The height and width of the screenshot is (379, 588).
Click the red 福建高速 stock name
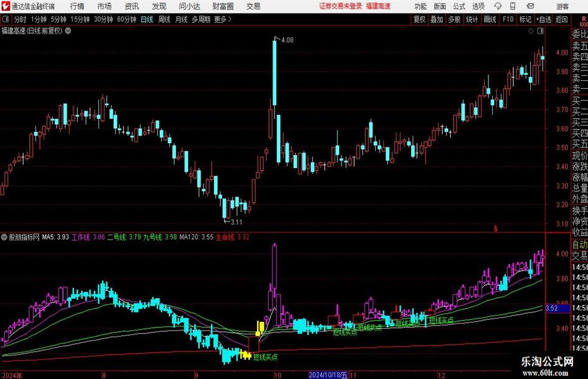point(378,6)
